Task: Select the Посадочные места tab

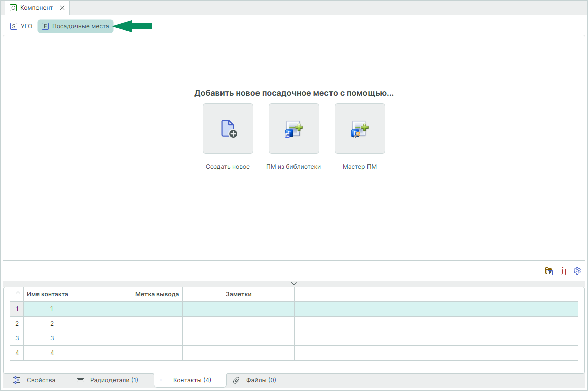Action: (x=76, y=26)
